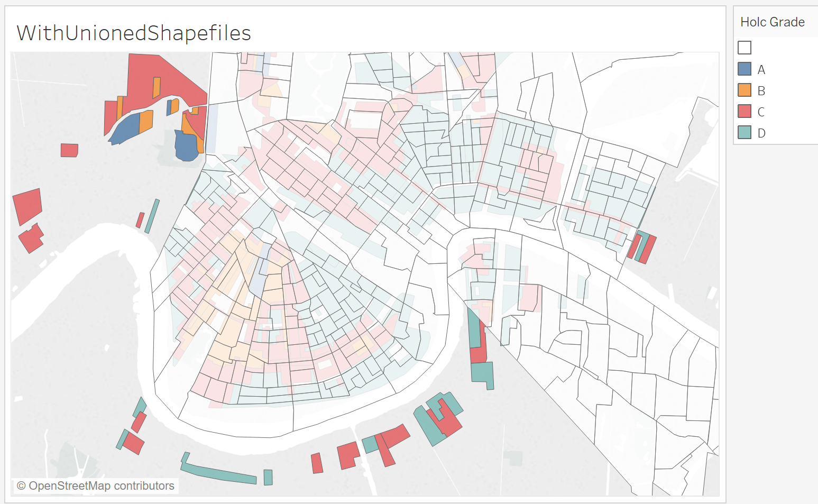Click the legend label text A
This screenshot has width=818, height=504.
click(760, 69)
